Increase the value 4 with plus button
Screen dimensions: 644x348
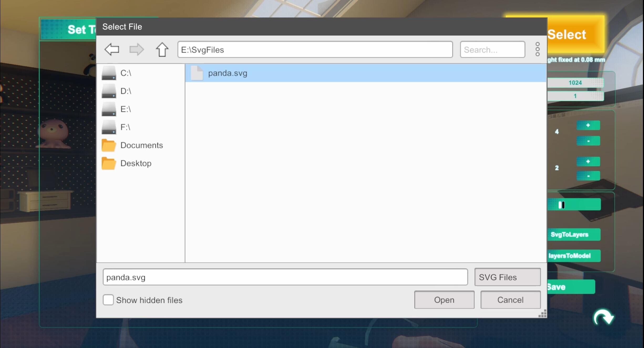click(x=588, y=125)
